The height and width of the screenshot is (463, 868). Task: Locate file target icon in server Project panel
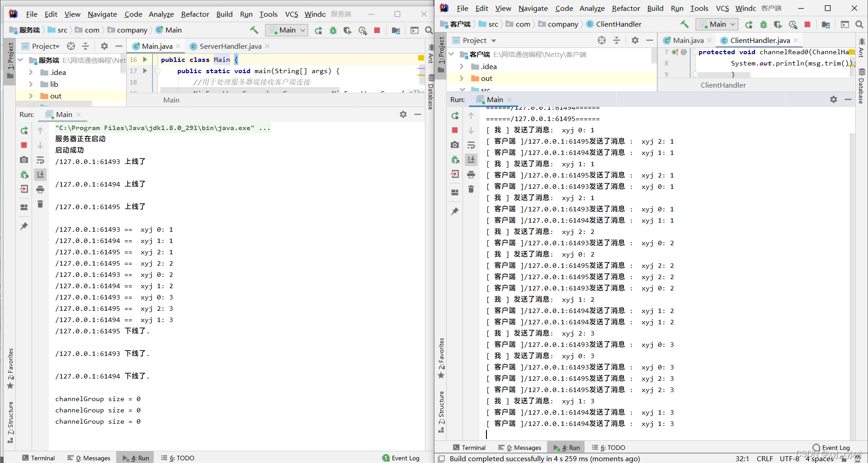(71, 46)
